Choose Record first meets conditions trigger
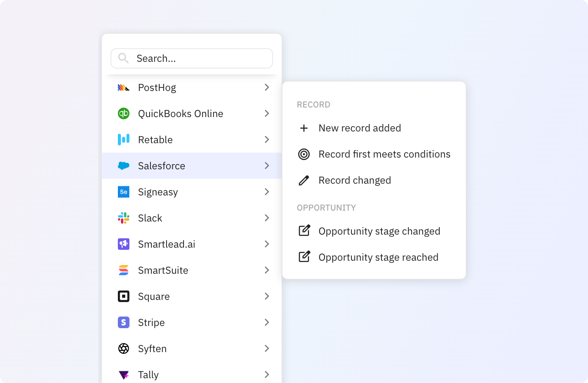The image size is (588, 383). (374, 154)
